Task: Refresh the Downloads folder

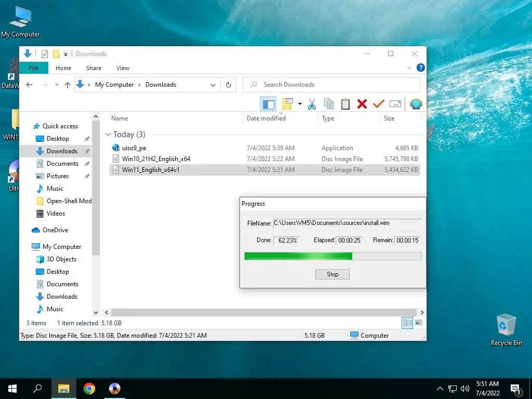Action: click(229, 85)
